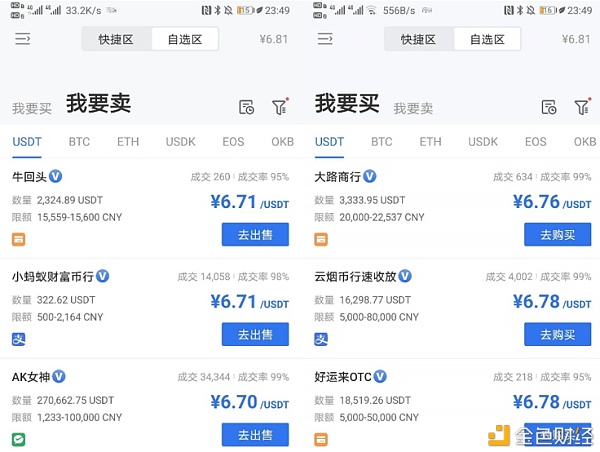This screenshot has height=452, width=600.
Task: Tap verified badge next to 大路商行
Action: click(x=369, y=176)
